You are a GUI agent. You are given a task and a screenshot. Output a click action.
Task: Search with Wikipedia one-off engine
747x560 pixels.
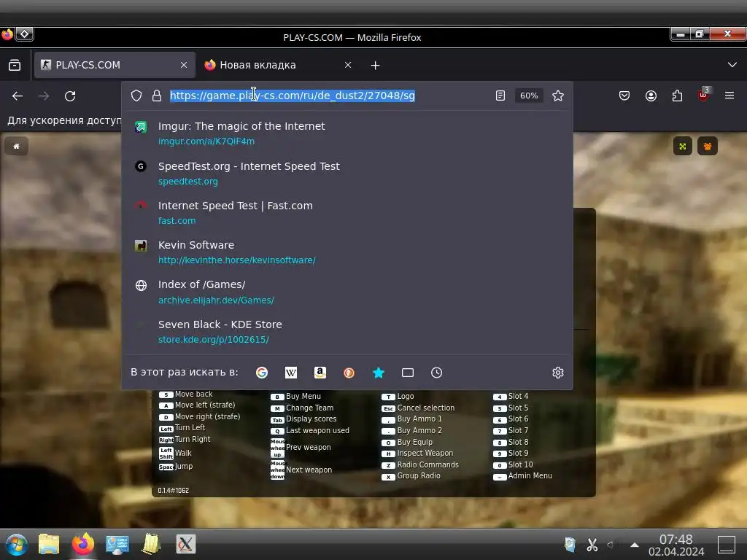pos(290,373)
